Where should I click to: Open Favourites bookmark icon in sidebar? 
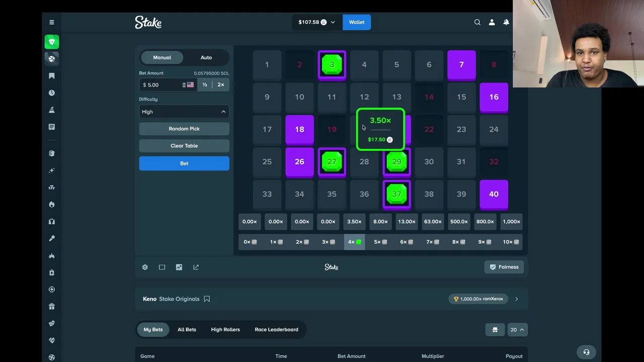click(x=51, y=76)
